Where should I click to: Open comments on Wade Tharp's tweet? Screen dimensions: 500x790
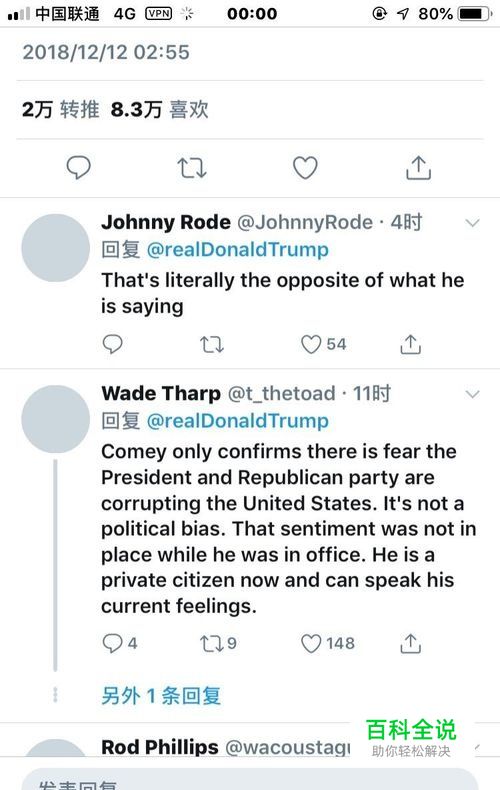(x=119, y=643)
